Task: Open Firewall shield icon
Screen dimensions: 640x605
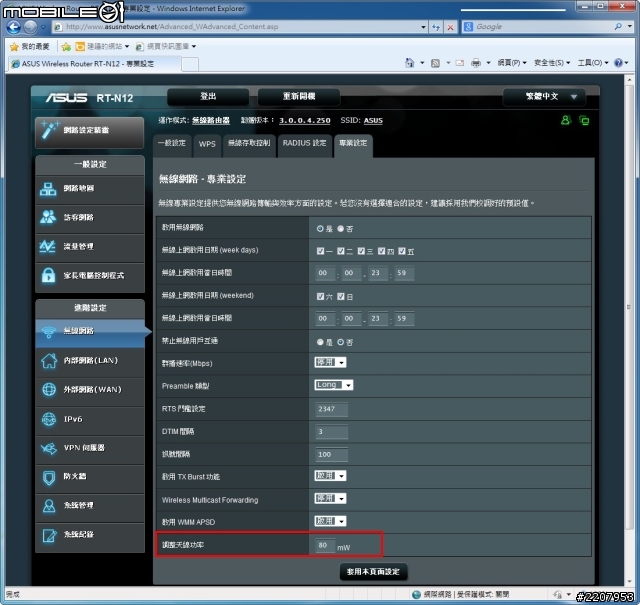Action: tap(49, 477)
